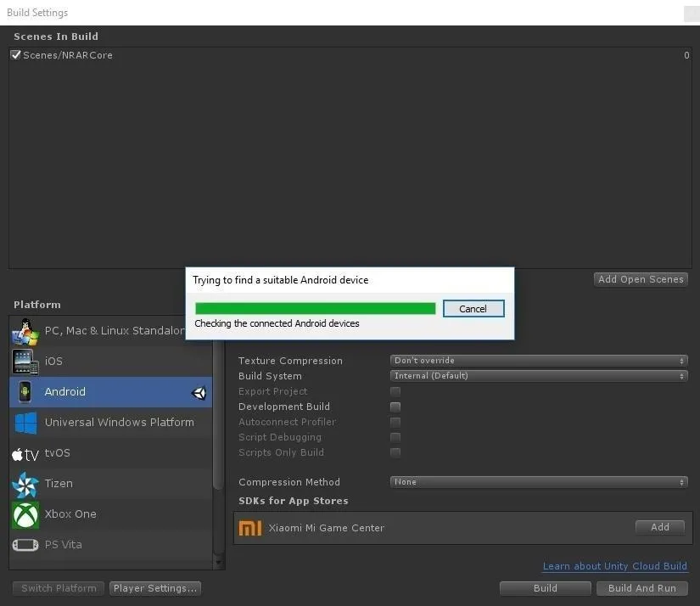The image size is (700, 606).
Task: Toggle the Scripts Only Build checkbox
Action: coord(395,452)
